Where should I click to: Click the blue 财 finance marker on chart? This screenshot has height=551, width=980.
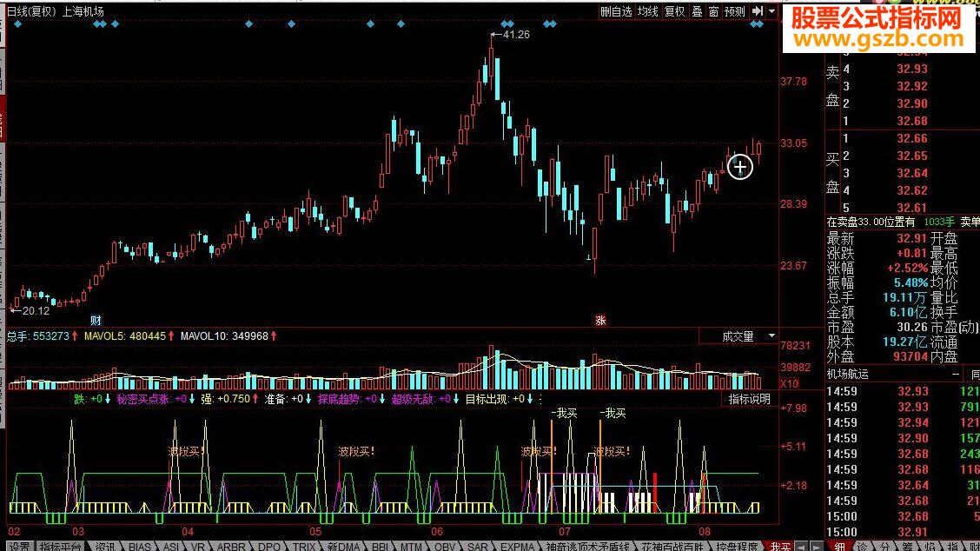click(x=96, y=320)
